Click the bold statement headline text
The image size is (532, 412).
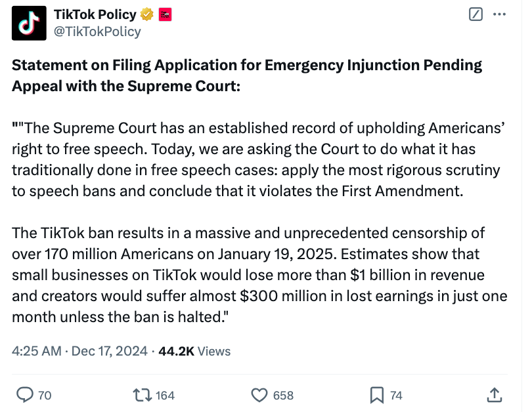(x=246, y=75)
